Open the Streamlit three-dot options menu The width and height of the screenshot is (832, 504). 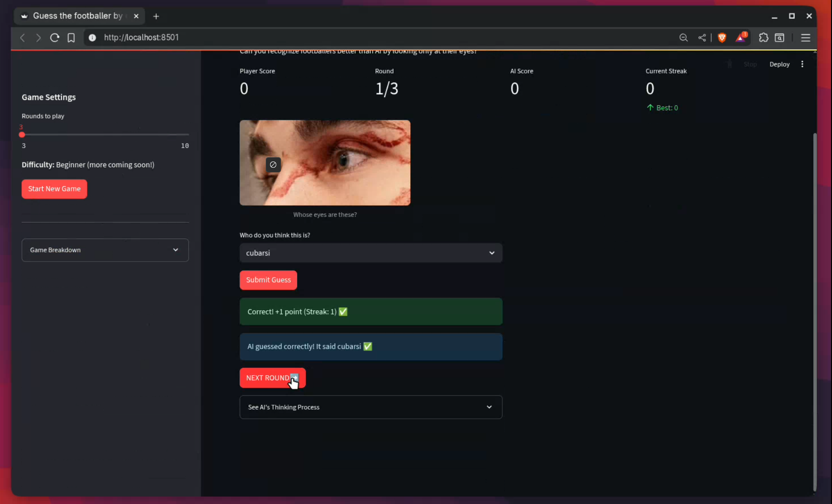[x=802, y=64]
